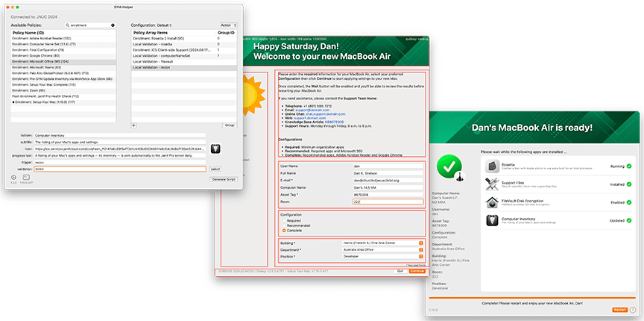Select 'Enrollment: Zoom (85)' policy
Viewport: 644px width, 321px height.
tap(63, 90)
